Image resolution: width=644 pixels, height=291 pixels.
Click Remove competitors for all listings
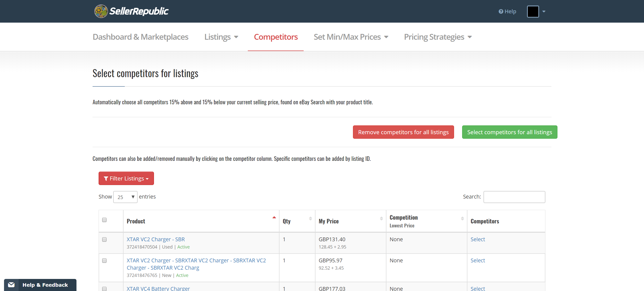click(x=403, y=132)
